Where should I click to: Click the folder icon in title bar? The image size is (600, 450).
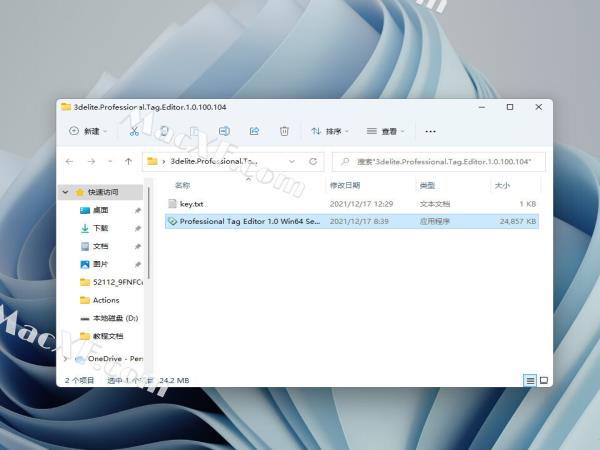66,107
